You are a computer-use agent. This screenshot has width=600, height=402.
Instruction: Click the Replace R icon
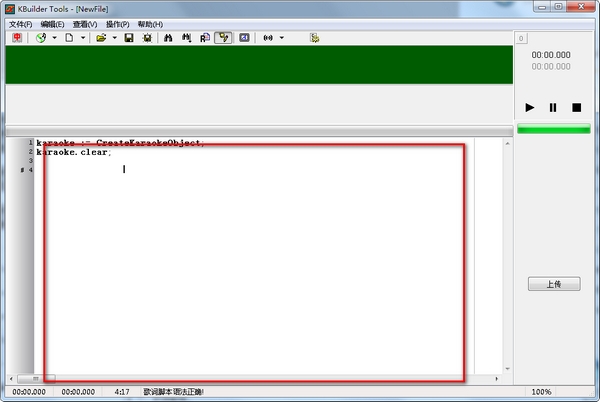[205, 38]
